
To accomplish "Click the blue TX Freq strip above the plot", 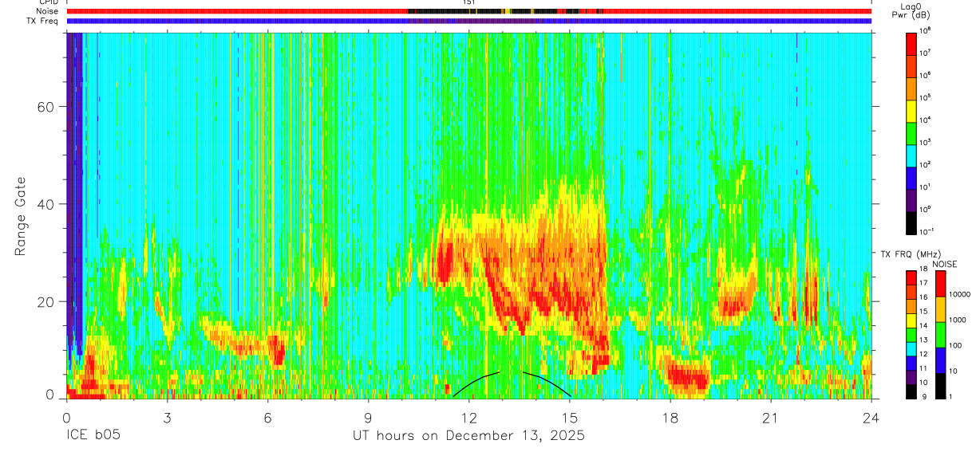I will click(469, 21).
